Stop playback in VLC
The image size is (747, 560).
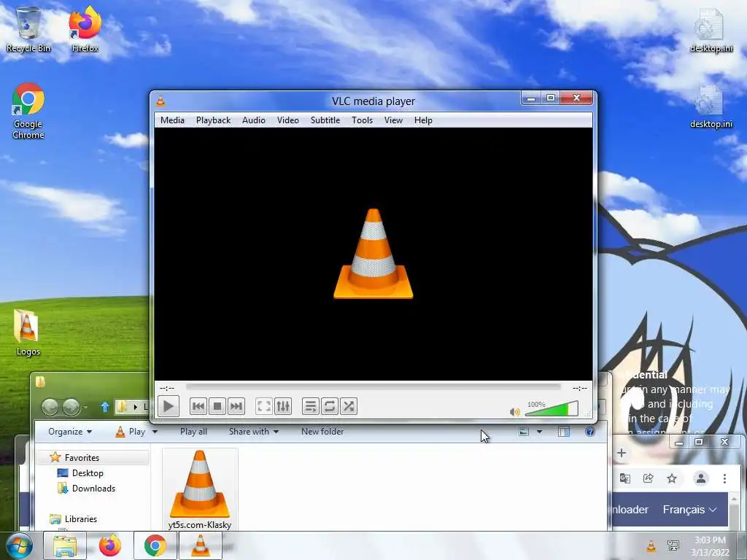(x=217, y=406)
